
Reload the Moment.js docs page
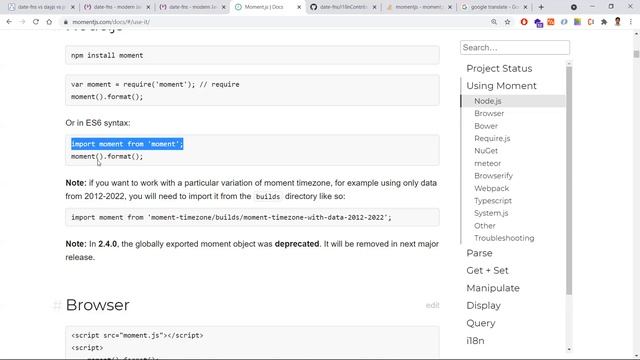[x=36, y=22]
